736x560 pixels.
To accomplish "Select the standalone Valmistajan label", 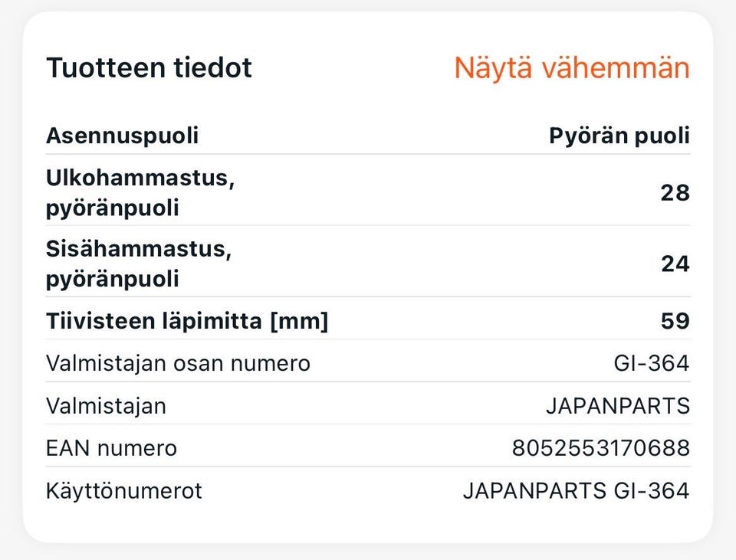I will (x=106, y=405).
